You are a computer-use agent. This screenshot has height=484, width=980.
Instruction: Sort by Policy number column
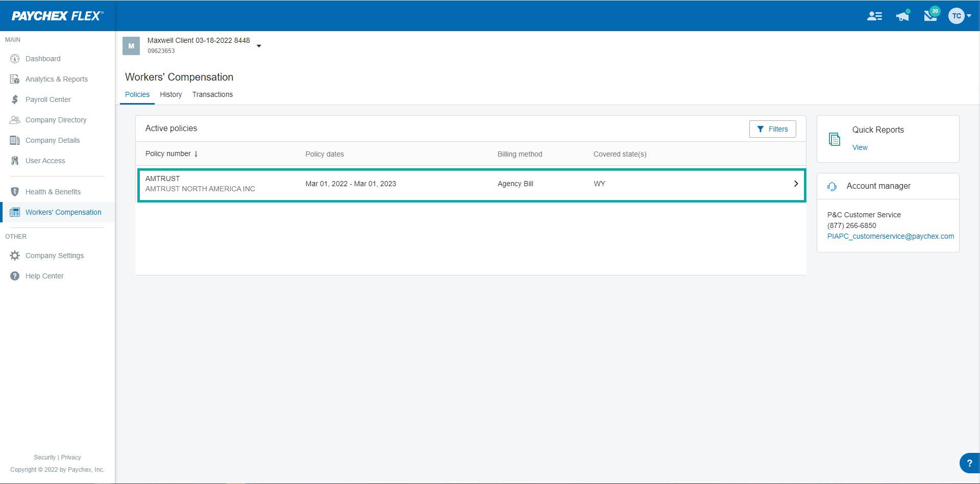point(168,154)
